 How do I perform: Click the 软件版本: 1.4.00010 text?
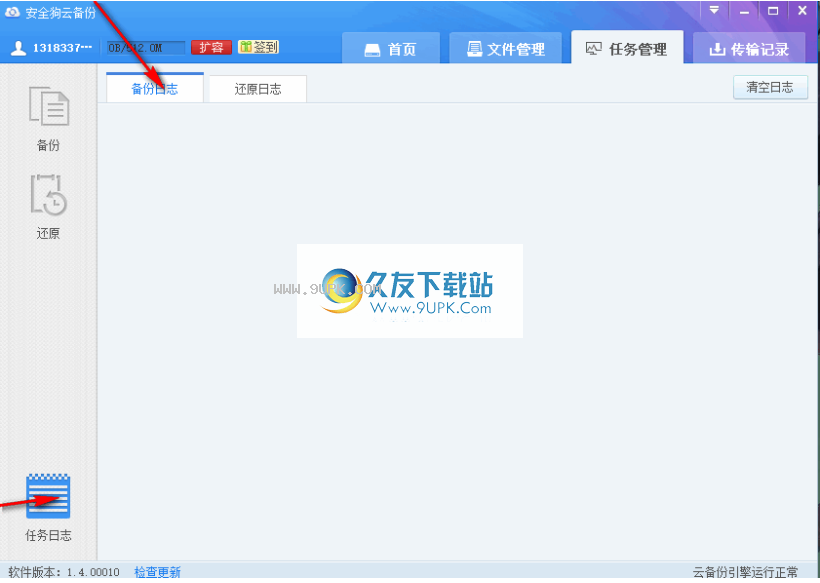pos(64,572)
